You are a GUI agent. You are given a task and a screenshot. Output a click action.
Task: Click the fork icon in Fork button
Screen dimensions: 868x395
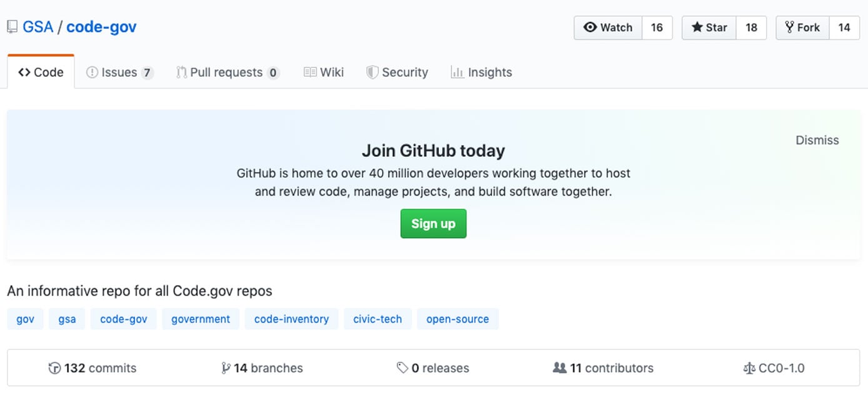[x=789, y=27]
